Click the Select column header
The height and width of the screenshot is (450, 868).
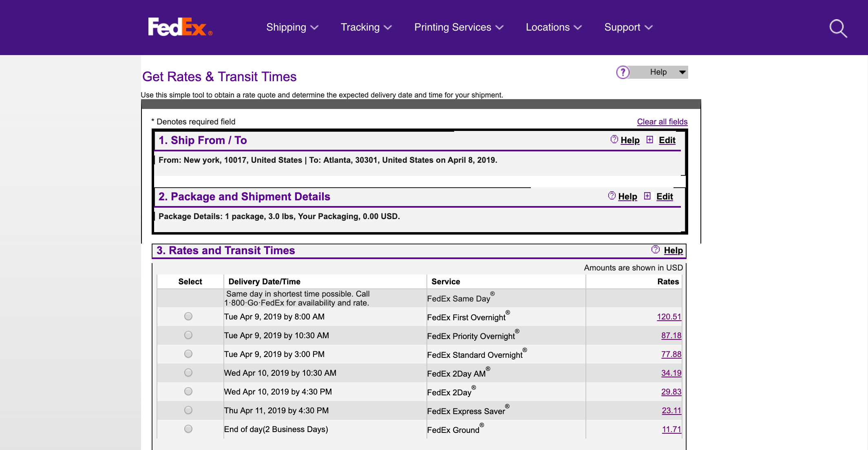tap(190, 282)
